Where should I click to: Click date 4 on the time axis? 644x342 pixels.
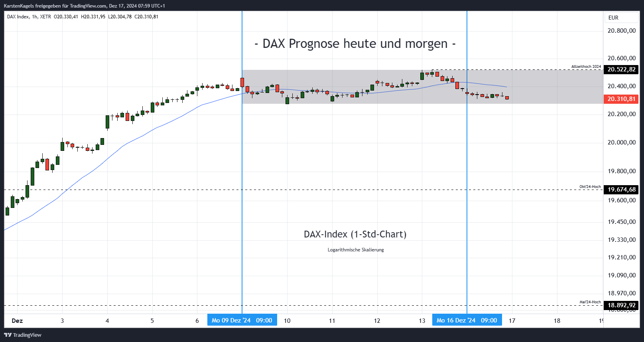coord(107,320)
